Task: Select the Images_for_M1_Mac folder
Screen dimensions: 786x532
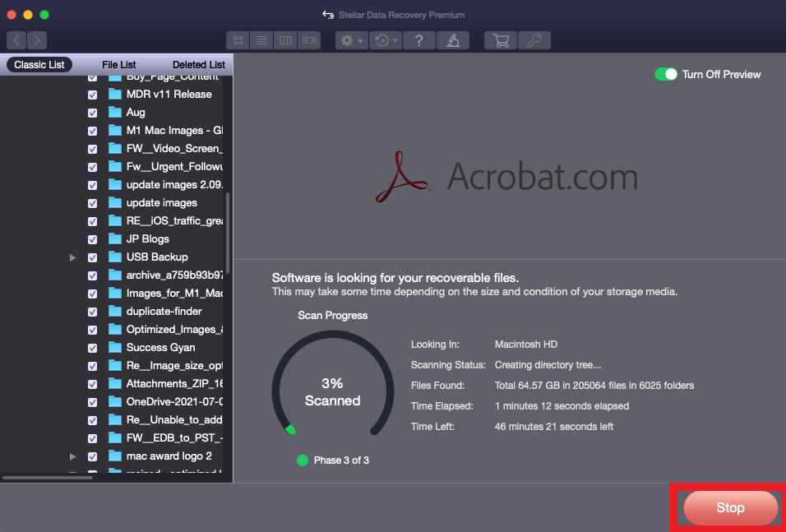Action: 174,293
